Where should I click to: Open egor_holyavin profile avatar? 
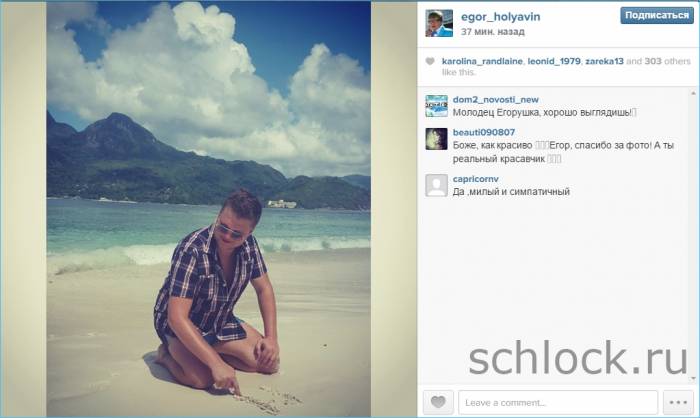439,23
